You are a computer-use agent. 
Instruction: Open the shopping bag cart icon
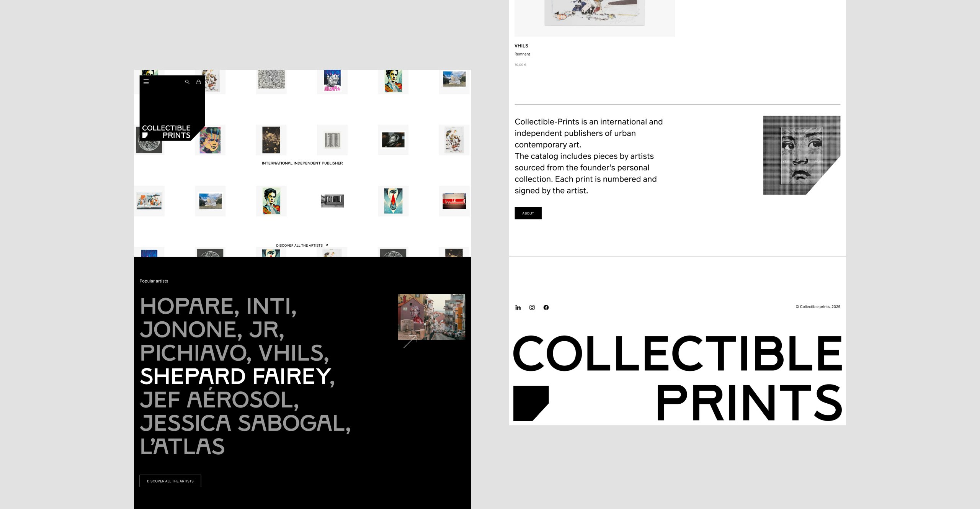(198, 82)
